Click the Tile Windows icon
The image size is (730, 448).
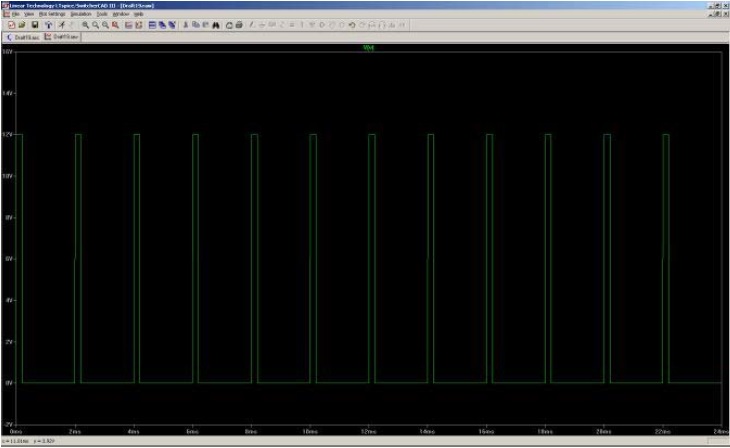[152, 25]
